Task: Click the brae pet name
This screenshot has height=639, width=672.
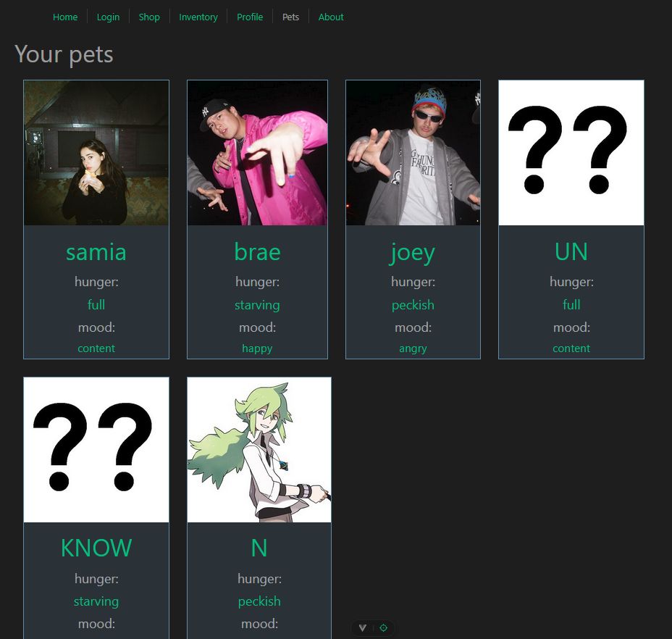Action: click(258, 251)
